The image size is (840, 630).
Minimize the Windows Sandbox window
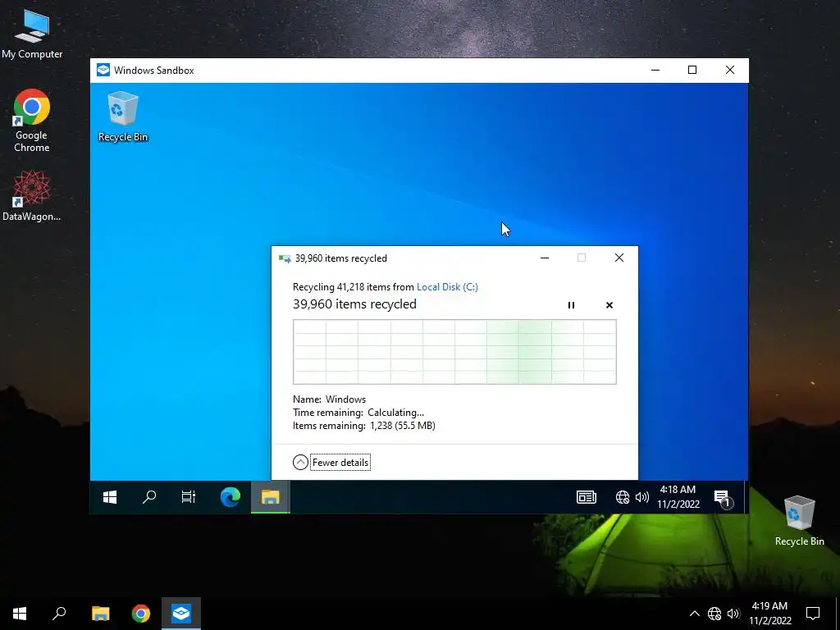coord(655,71)
